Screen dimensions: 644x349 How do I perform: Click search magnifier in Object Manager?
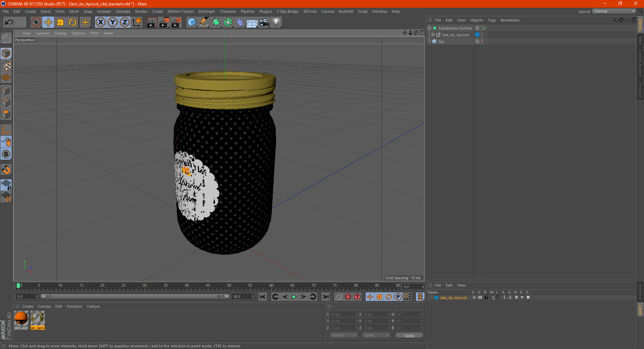[x=615, y=20]
